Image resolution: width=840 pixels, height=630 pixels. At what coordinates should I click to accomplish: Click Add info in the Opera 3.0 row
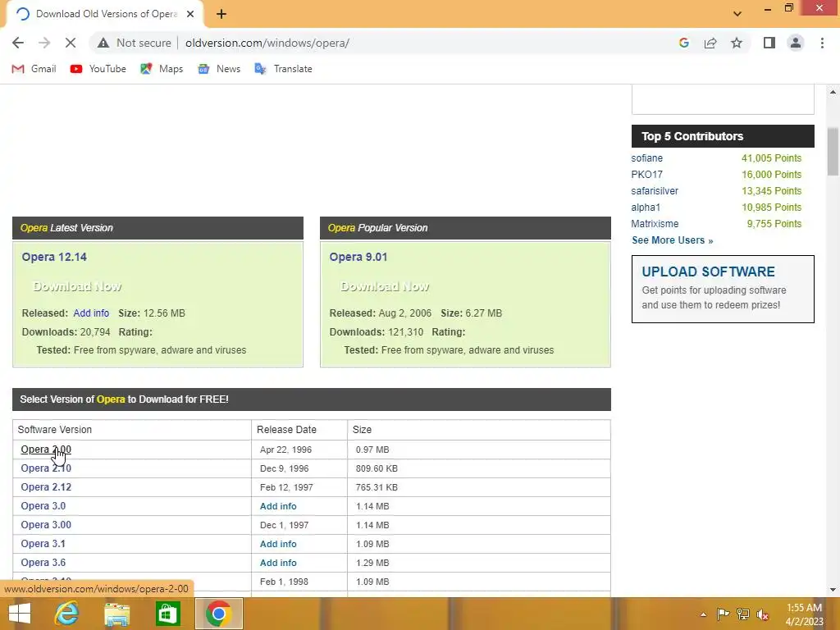tap(278, 506)
